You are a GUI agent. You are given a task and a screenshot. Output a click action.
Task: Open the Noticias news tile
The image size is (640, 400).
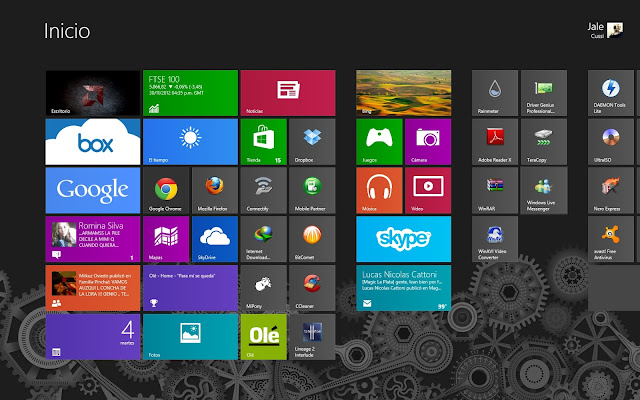coord(288,93)
